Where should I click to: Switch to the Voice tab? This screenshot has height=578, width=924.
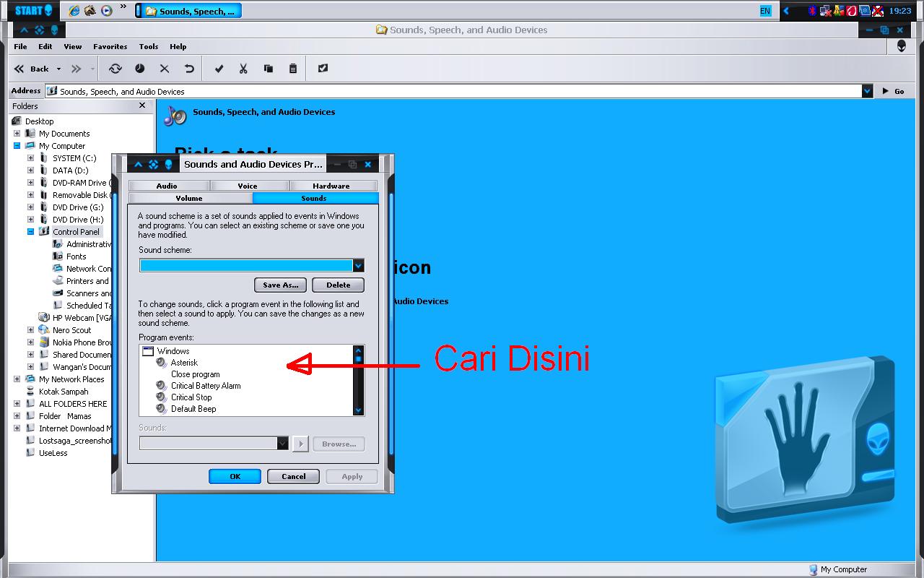coord(248,185)
